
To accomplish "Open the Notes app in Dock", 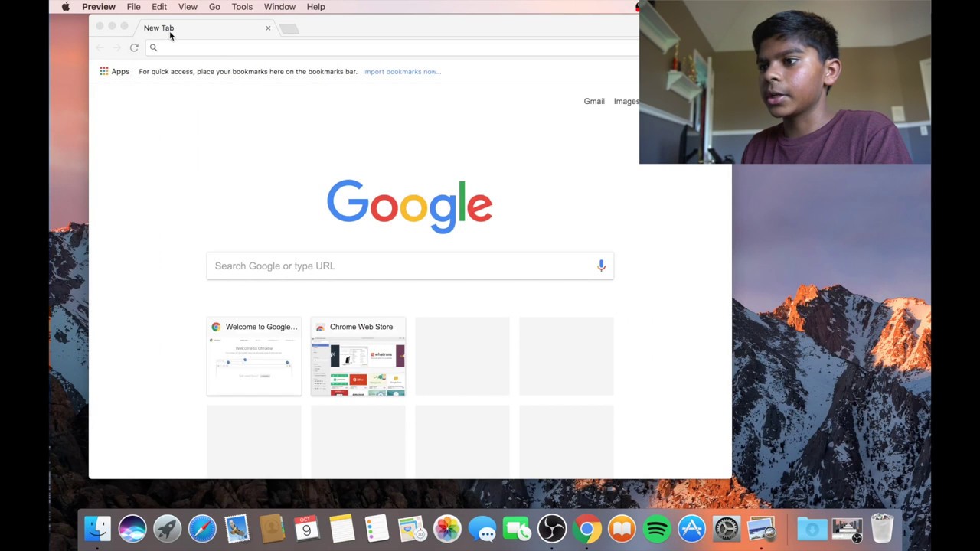I will pos(341,529).
